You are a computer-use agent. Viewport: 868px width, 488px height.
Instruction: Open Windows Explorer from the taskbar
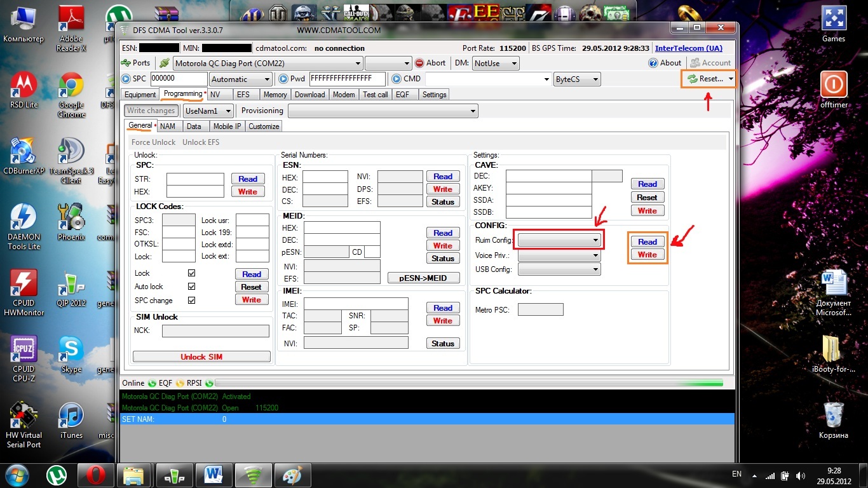135,475
